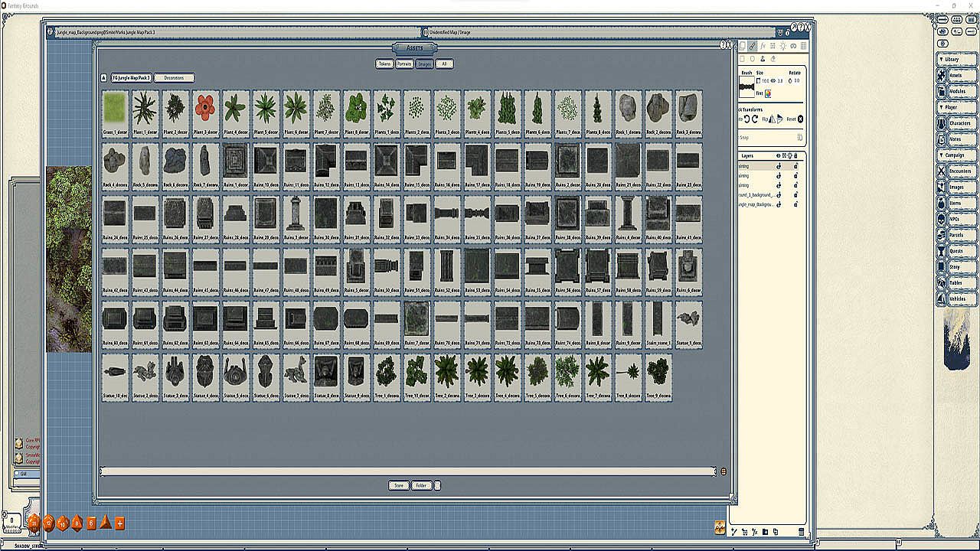Screen dimensions: 980x551
Task: Switch to the Portraits asset tab
Action: (404, 64)
